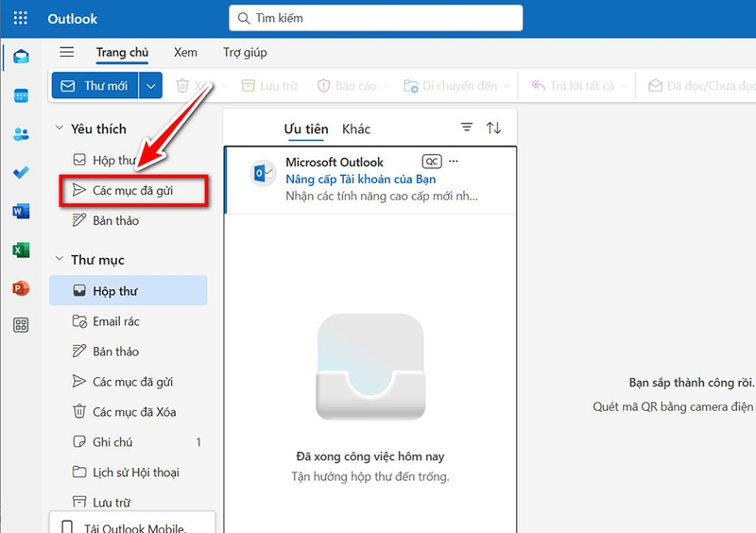
Task: Open the Trợ giúp tab
Action: [245, 52]
